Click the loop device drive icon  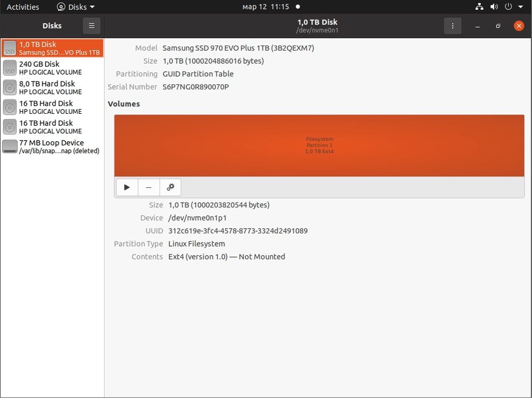coord(10,146)
